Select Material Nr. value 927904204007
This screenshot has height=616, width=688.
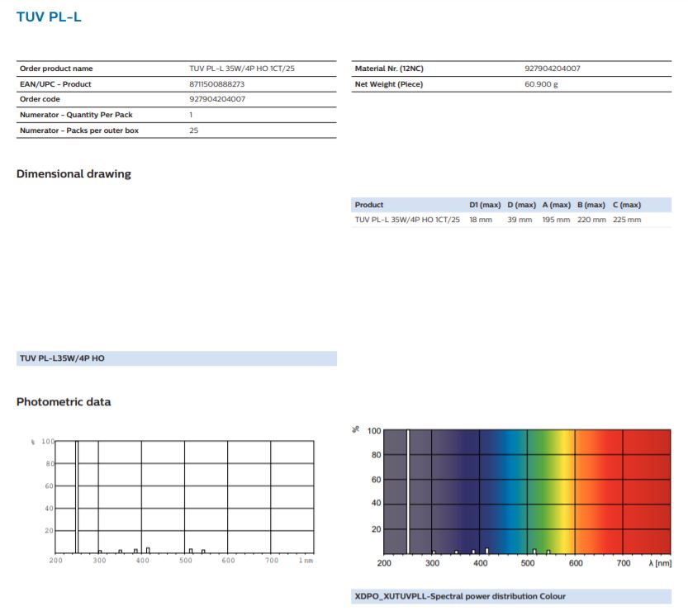553,69
